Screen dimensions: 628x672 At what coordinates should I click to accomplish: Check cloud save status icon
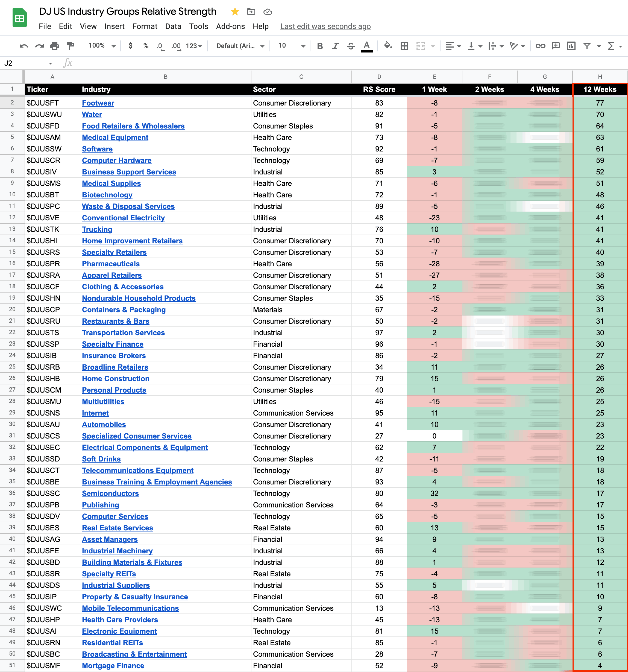click(268, 12)
